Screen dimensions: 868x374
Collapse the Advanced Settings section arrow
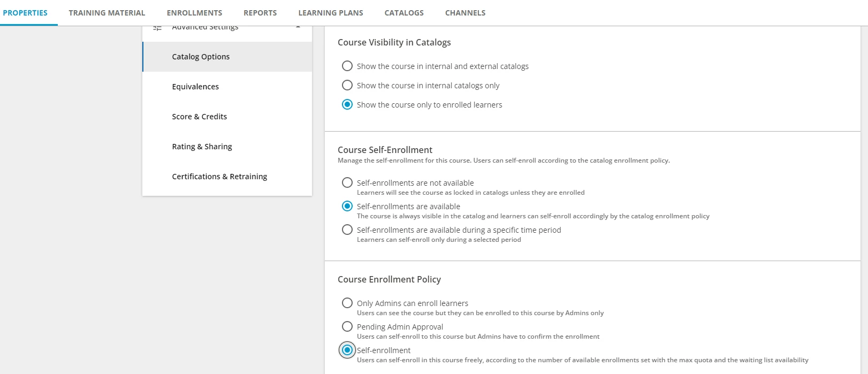pyautogui.click(x=298, y=27)
